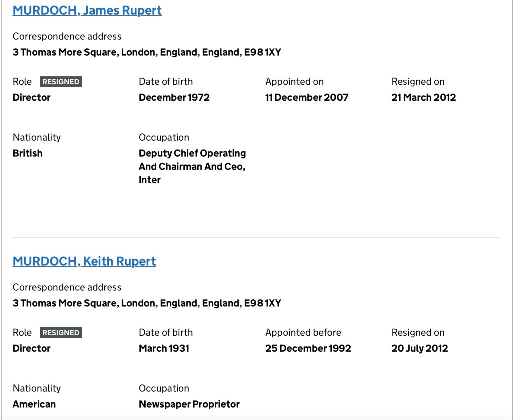Click the 25 December 1992 appointment date
Screen dimensions: 513x420
(308, 348)
